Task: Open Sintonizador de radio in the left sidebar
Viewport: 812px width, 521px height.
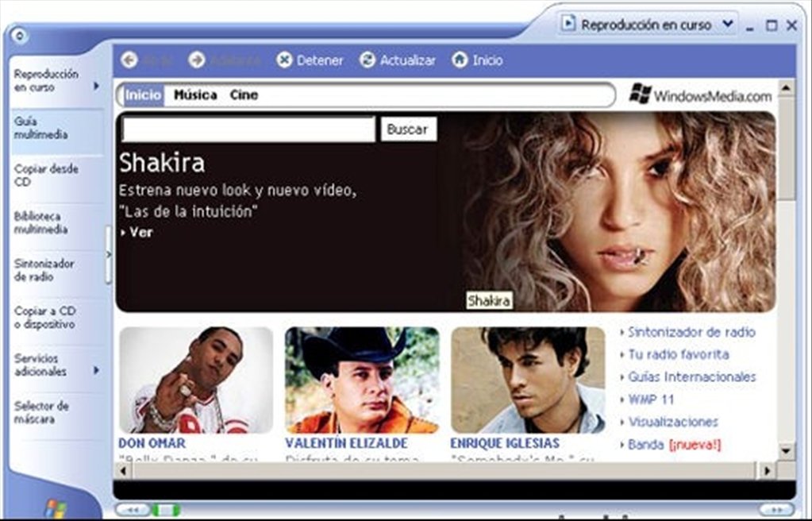Action: pos(44,270)
